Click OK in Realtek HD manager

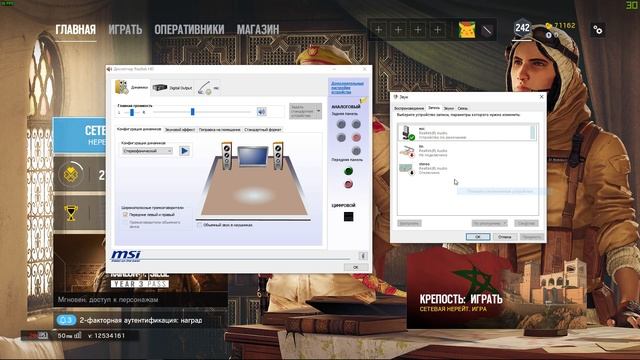[x=356, y=267]
